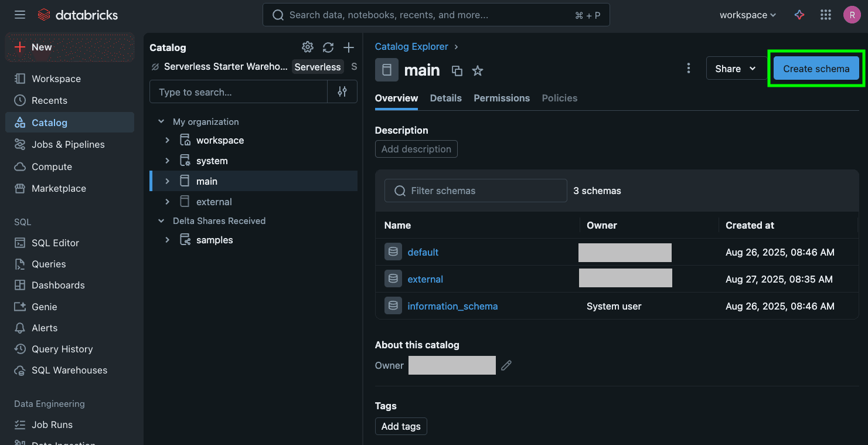868x445 pixels.
Task: Open the information_schema link
Action: click(x=452, y=306)
